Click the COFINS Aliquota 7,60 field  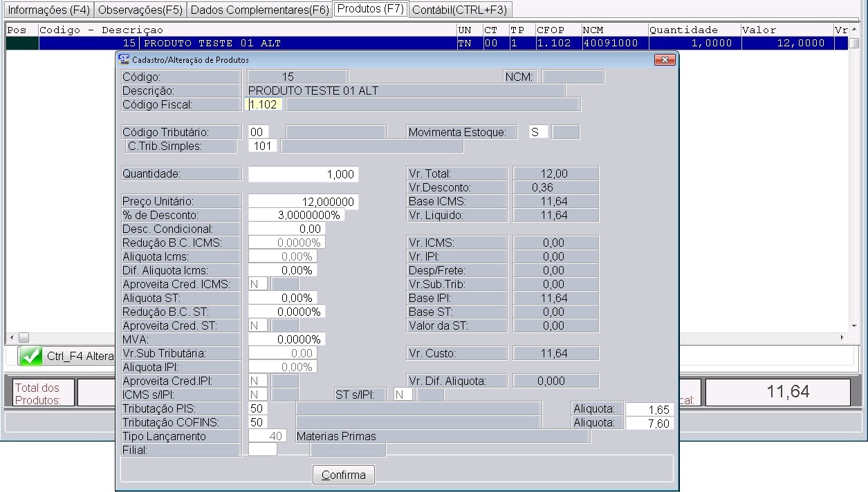point(649,423)
